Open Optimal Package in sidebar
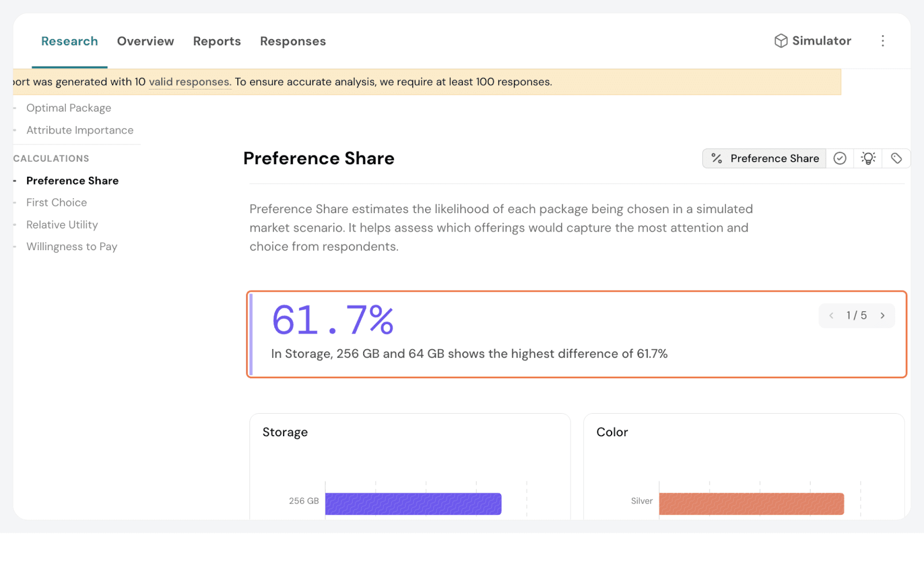Screen dimensions: 924x583 point(69,108)
